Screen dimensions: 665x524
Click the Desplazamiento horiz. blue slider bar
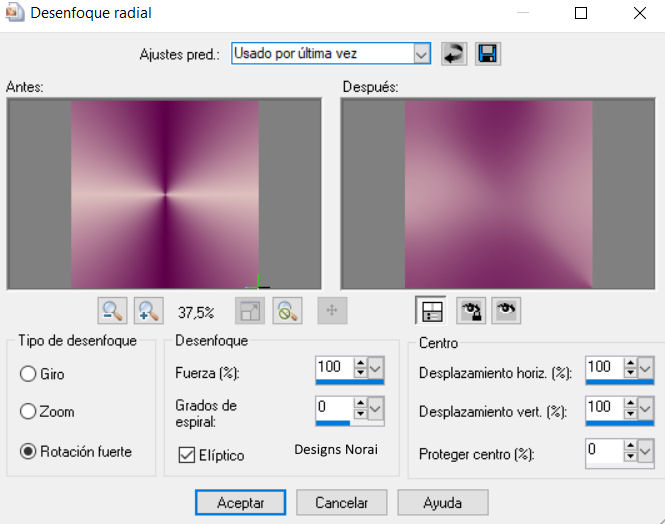coord(620,382)
